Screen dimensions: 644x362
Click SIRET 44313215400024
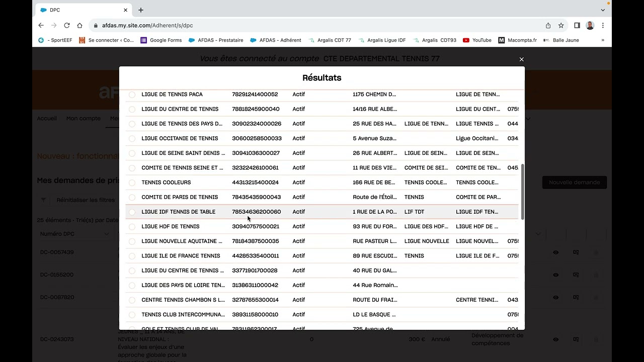pyautogui.click(x=255, y=183)
